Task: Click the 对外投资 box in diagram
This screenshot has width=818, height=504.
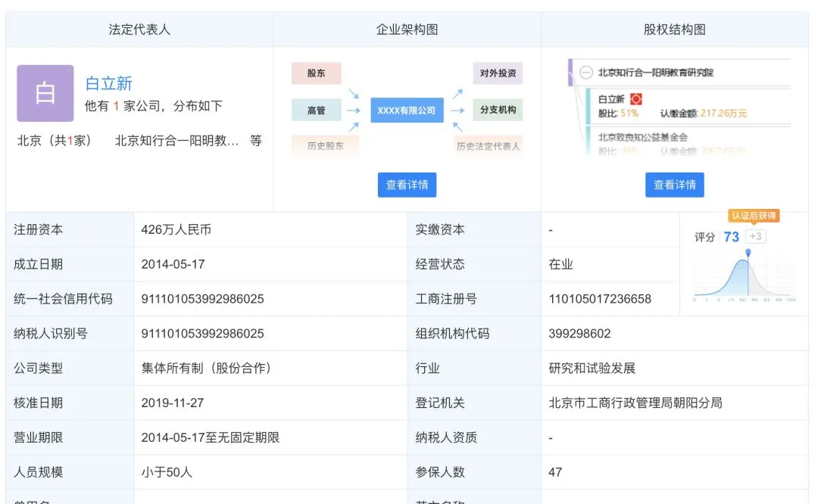Action: coord(498,73)
